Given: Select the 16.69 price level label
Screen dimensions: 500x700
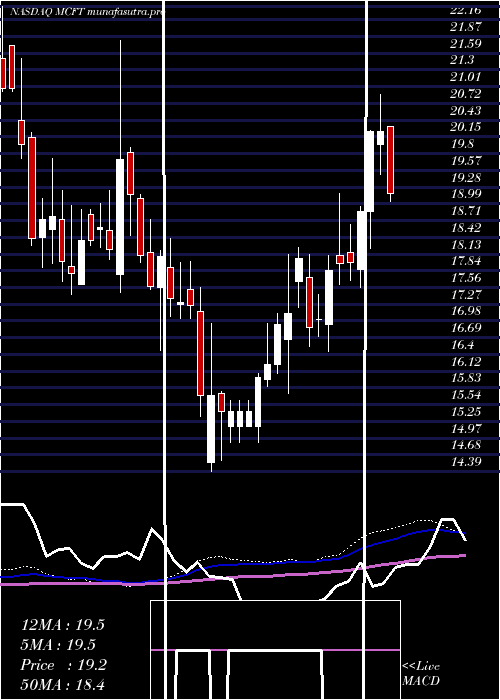Looking at the screenshot, I should pyautogui.click(x=466, y=328).
